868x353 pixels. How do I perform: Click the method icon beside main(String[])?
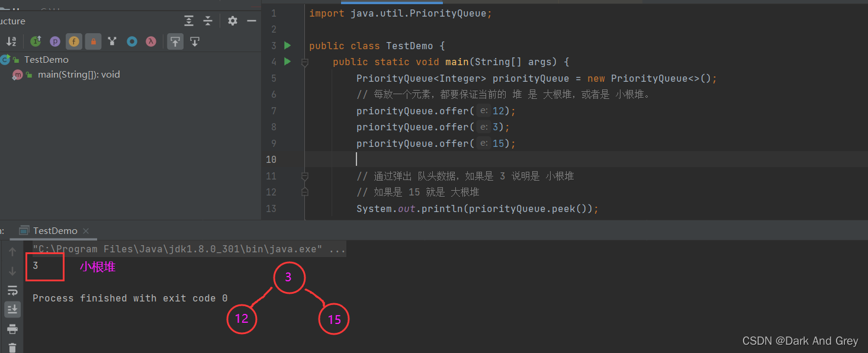click(x=18, y=75)
